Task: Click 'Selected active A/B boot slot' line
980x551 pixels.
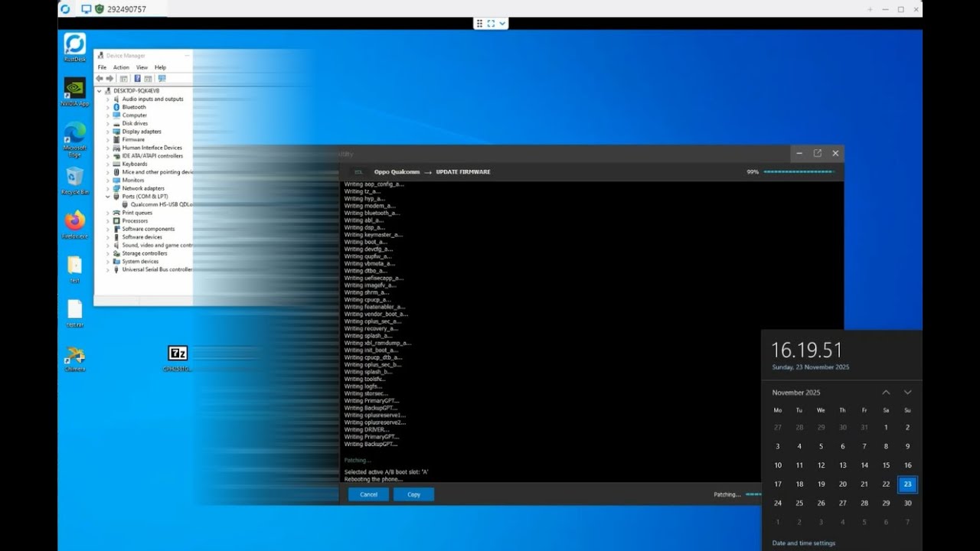Action: [386, 472]
